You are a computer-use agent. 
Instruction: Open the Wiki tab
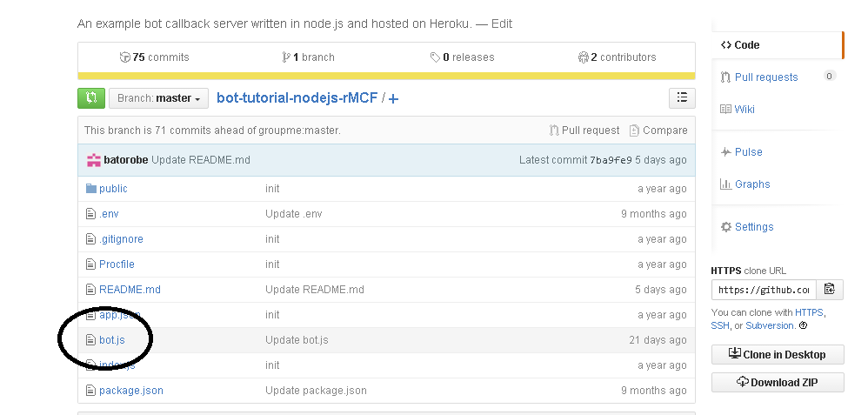[744, 110]
